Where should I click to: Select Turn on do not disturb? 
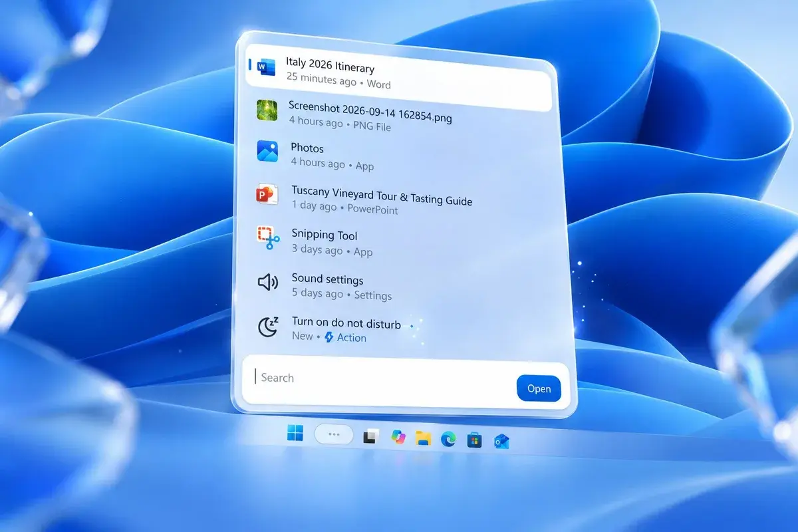pyautogui.click(x=346, y=323)
